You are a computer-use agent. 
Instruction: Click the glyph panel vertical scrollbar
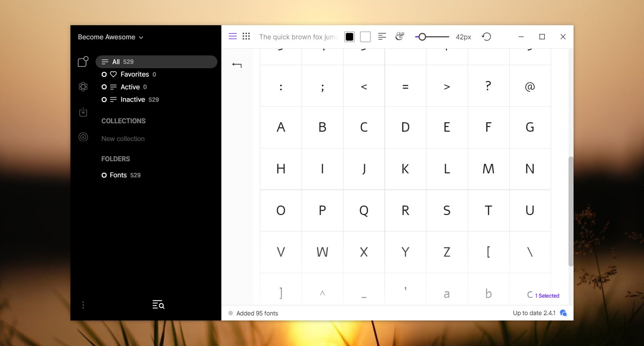tap(571, 211)
